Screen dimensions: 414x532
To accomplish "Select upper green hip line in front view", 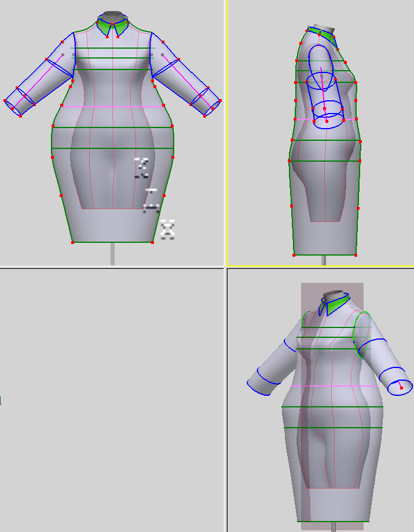I will pyautogui.click(x=112, y=127).
